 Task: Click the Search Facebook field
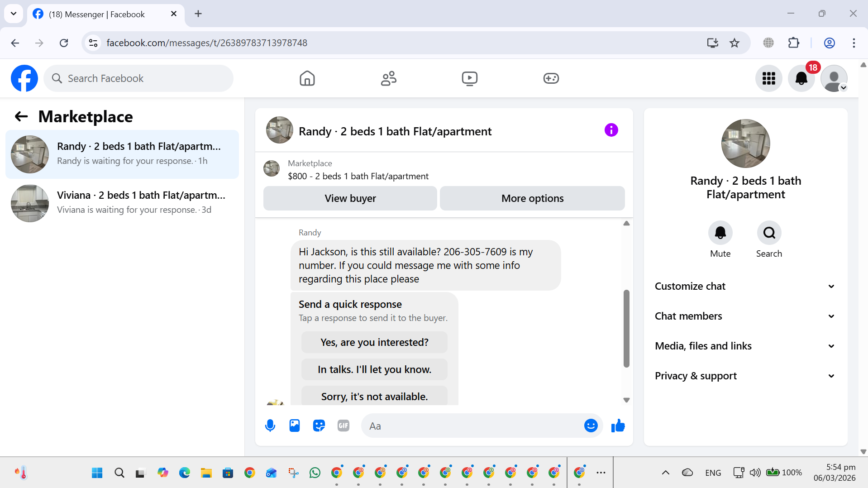pos(138,78)
